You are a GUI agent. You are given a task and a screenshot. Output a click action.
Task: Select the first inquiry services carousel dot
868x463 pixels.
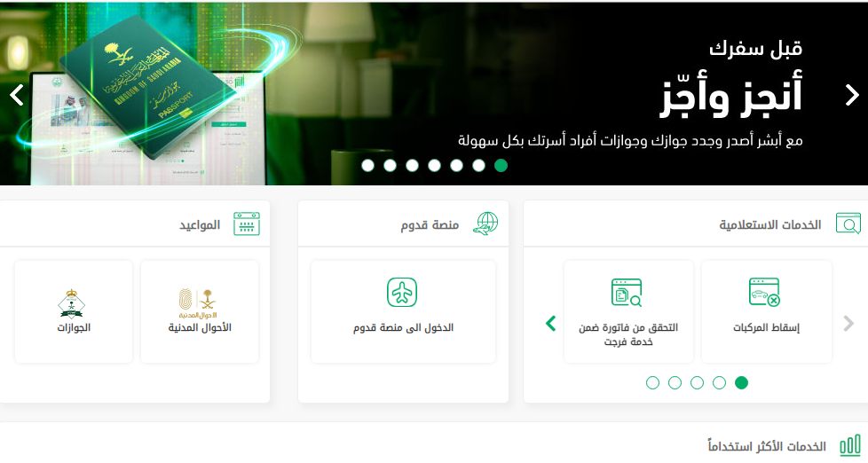click(652, 383)
